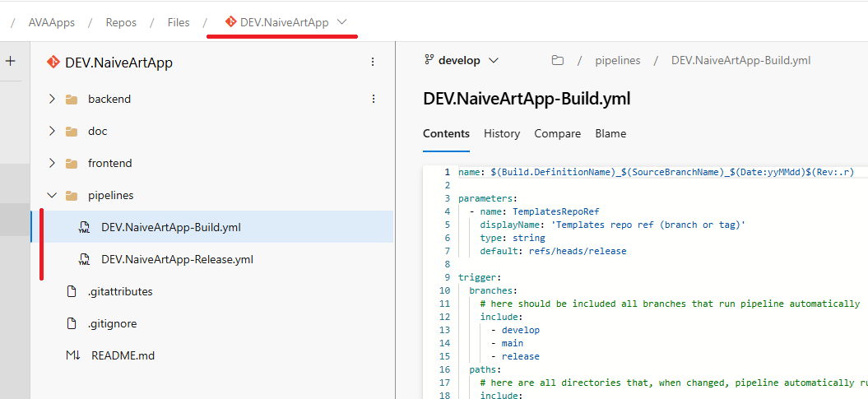Viewport: 868px width, 399px height.
Task: Click the root folder icon in the file path
Action: [x=558, y=60]
